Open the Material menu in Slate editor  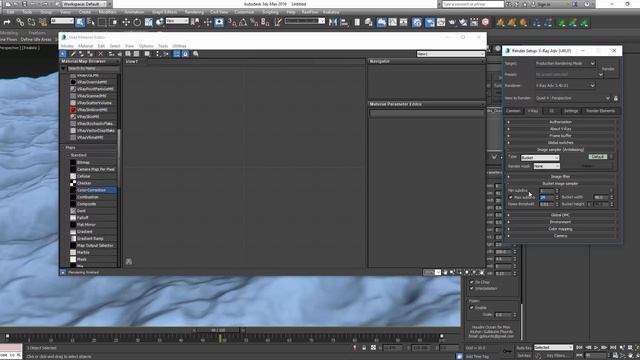point(85,46)
